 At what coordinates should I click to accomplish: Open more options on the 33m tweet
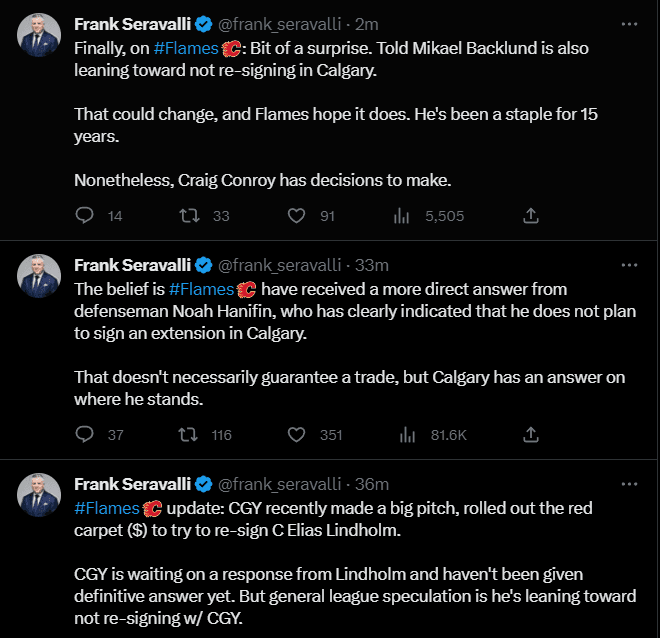[x=628, y=264]
